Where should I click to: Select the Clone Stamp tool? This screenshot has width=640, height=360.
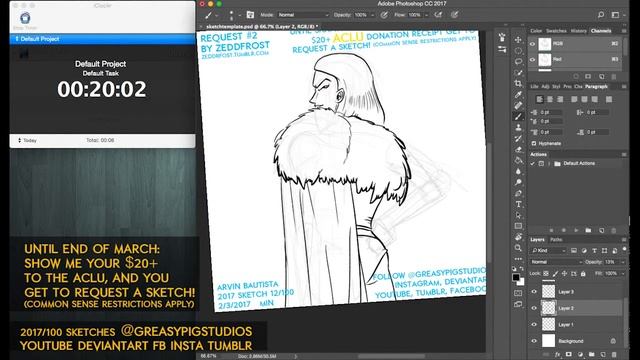[x=518, y=128]
